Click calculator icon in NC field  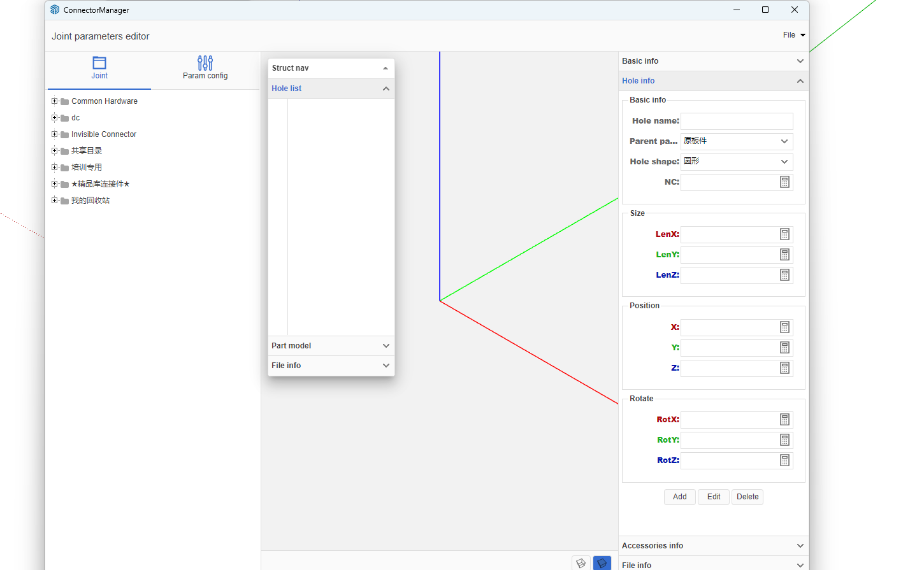(x=784, y=182)
